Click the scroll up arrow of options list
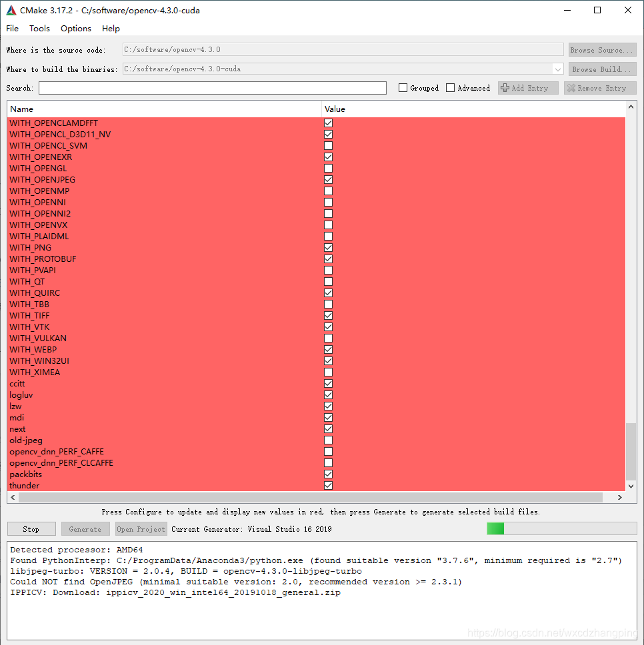Viewport: 644px width, 645px height. pyautogui.click(x=631, y=107)
